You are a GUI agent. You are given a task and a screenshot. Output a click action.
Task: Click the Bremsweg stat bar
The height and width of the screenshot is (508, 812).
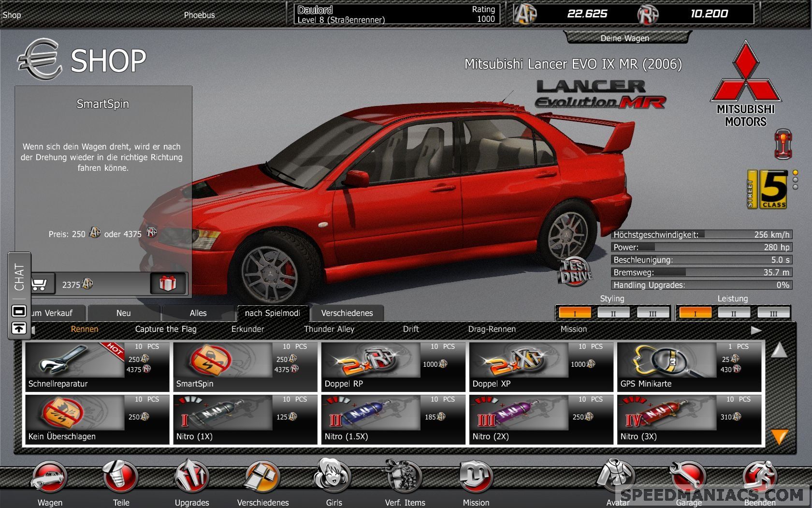tap(701, 272)
